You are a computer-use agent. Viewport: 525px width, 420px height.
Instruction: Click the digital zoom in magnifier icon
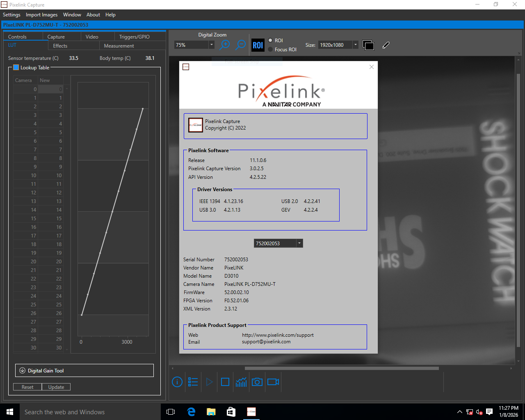(x=225, y=45)
